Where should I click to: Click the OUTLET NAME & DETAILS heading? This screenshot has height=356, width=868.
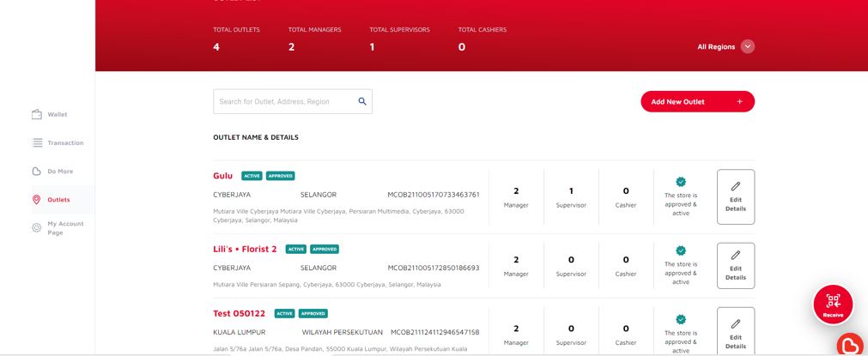pyautogui.click(x=256, y=137)
